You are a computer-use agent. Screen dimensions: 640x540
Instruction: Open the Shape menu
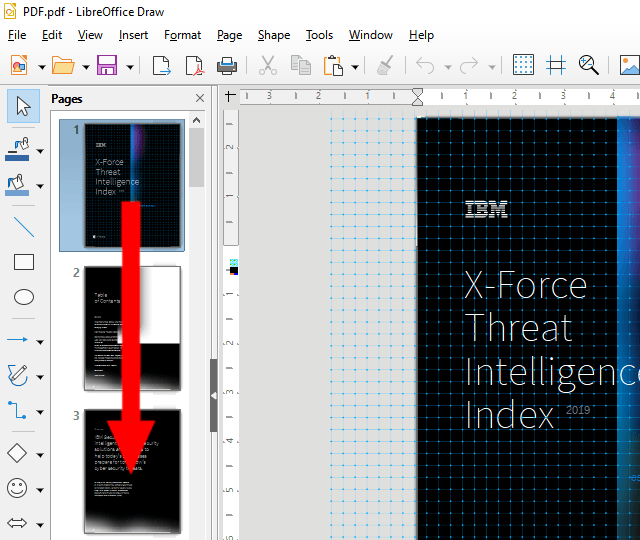[x=274, y=35]
